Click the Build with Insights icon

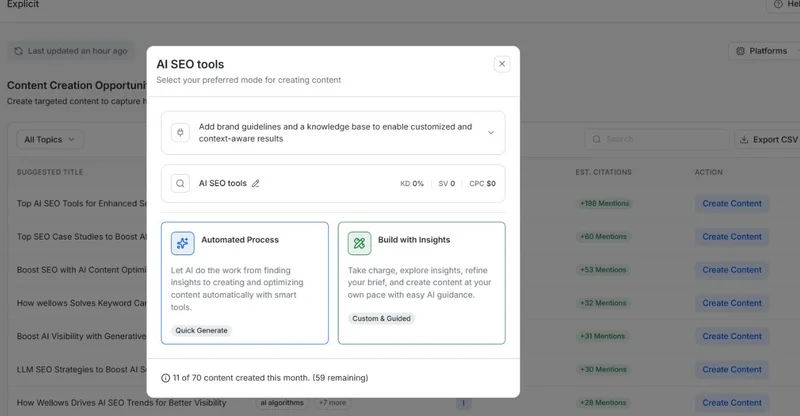click(359, 242)
